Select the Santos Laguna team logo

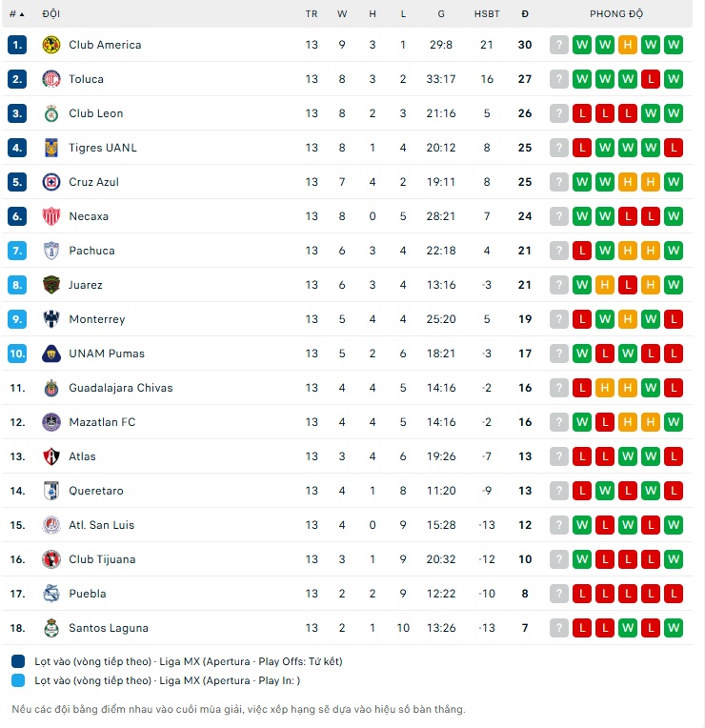(51, 628)
